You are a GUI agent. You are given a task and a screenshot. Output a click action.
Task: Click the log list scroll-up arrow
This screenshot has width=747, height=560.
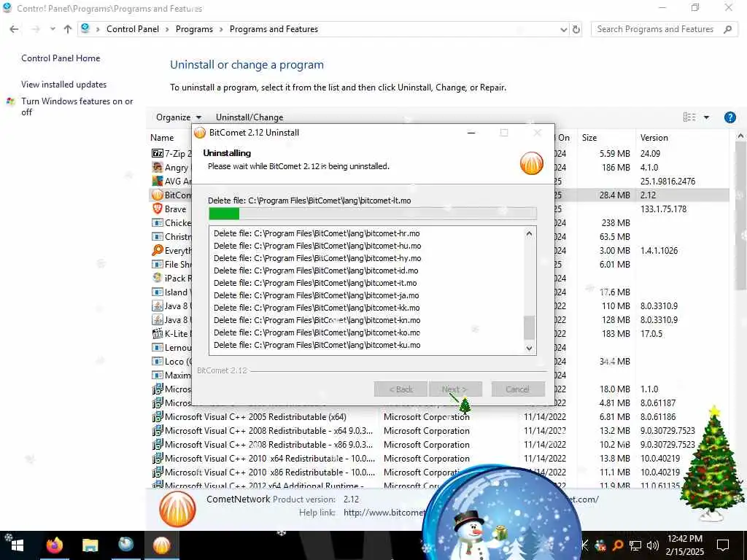tap(529, 234)
